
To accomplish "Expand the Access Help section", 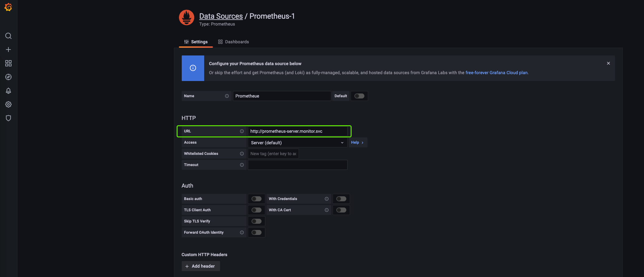I will tap(357, 142).
